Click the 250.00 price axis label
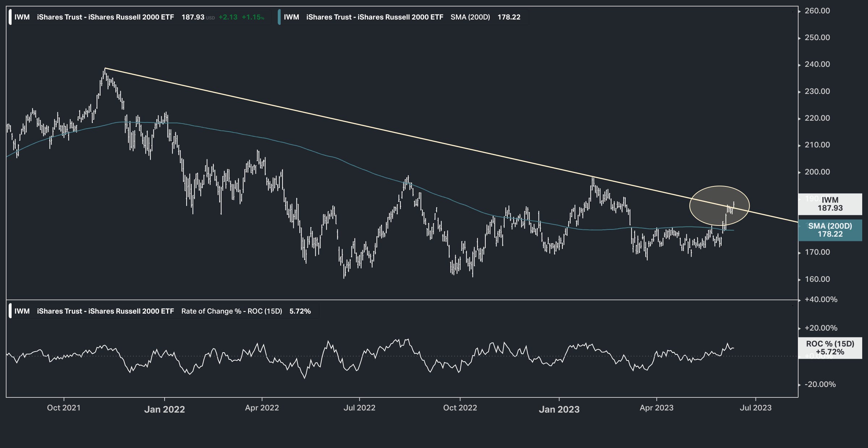This screenshot has height=448, width=868. click(817, 38)
